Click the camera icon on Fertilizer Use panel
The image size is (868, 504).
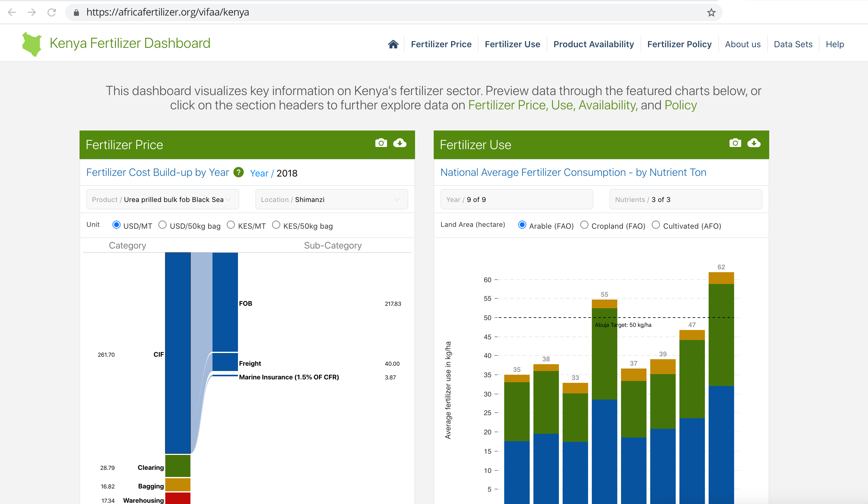pos(735,143)
